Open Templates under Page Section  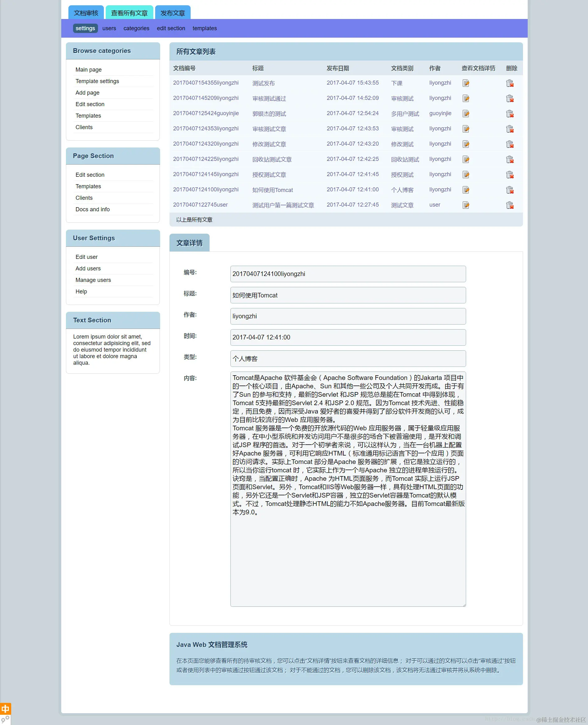point(88,186)
